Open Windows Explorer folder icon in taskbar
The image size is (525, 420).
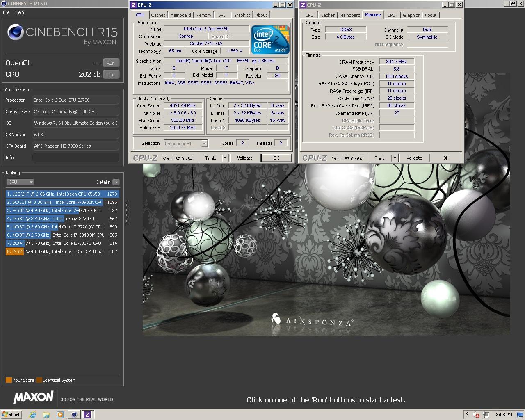click(x=46, y=414)
